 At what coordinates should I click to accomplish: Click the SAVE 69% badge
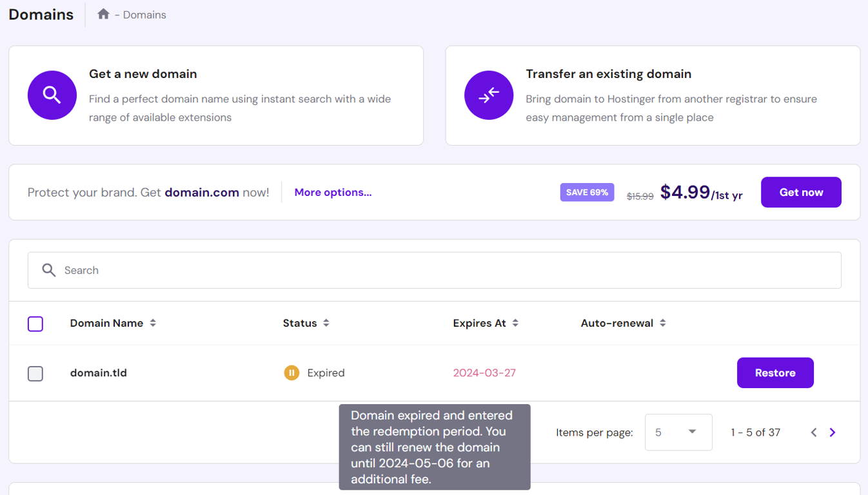(587, 192)
